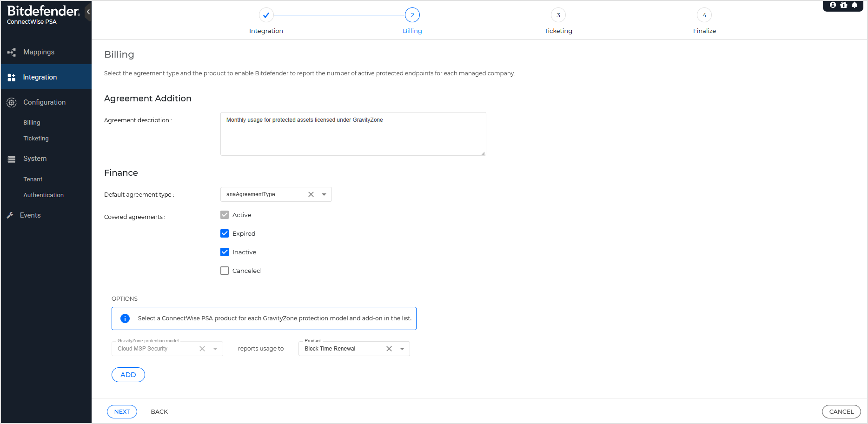Click the CANCEL button
Image resolution: width=868 pixels, height=424 pixels.
841,412
